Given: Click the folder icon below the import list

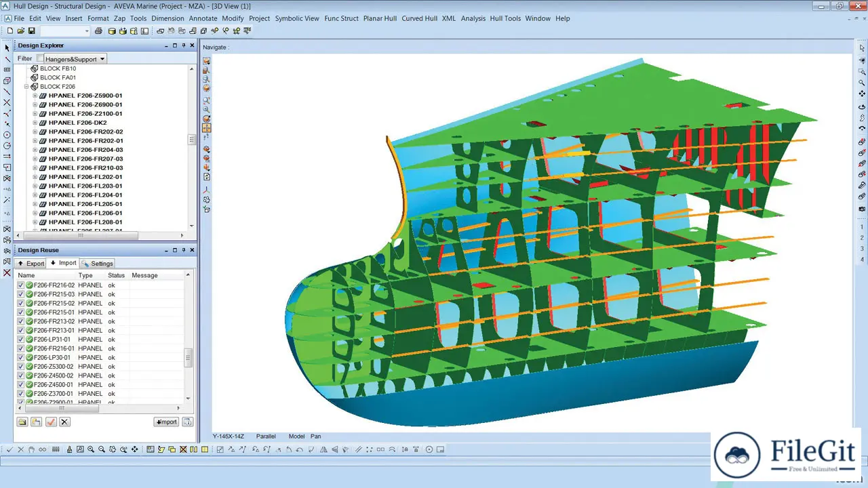Looking at the screenshot, I should click(22, 422).
